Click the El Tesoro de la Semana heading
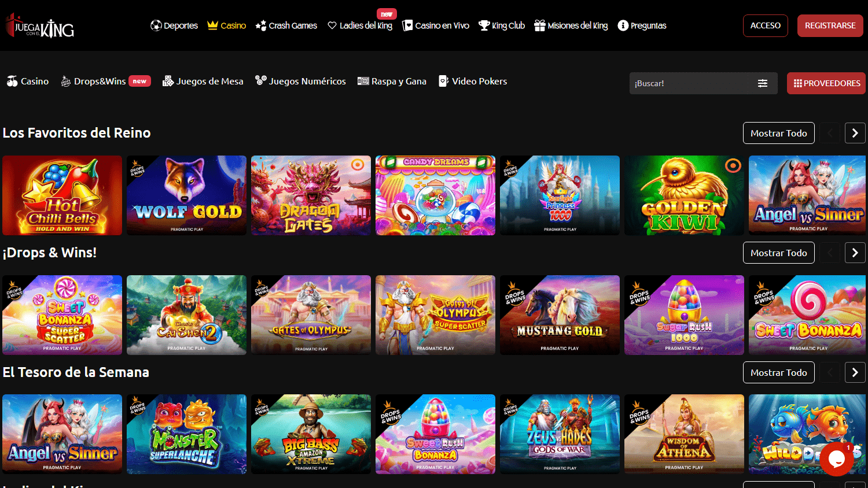This screenshot has width=868, height=488. tap(76, 372)
